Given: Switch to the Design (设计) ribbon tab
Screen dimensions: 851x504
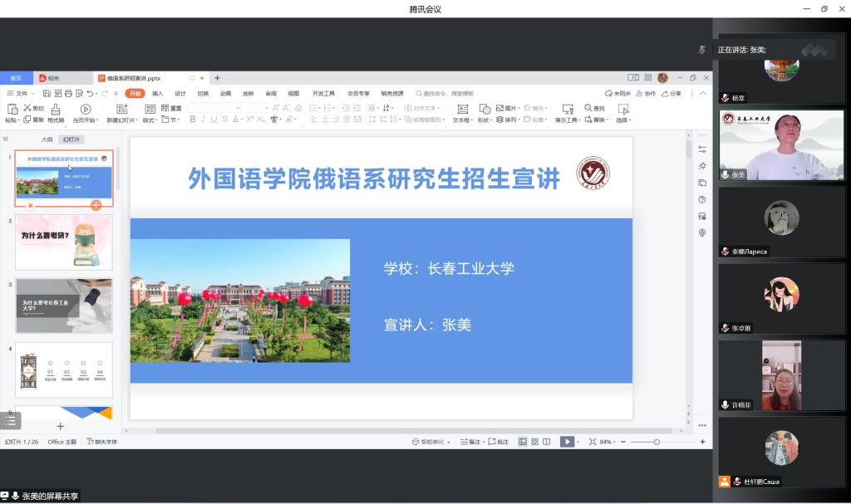Looking at the screenshot, I should (x=180, y=94).
